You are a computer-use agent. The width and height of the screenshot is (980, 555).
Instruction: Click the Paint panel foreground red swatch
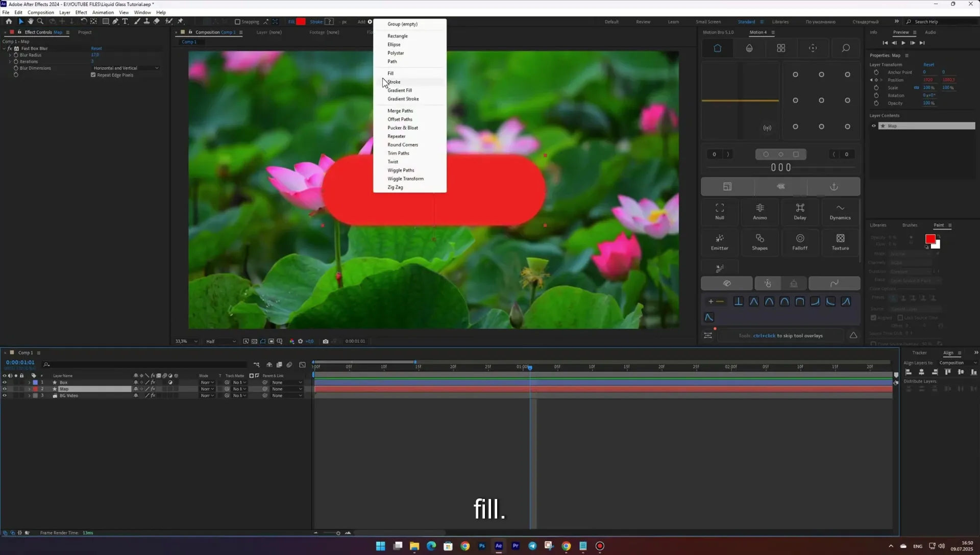[930, 239]
